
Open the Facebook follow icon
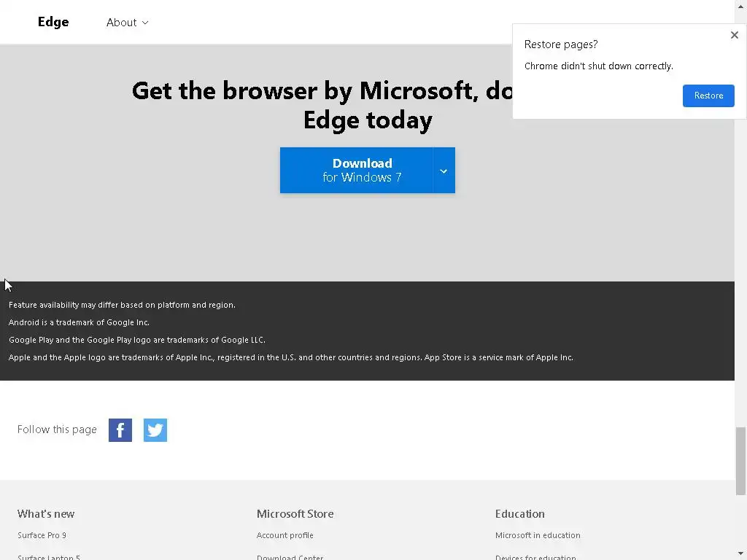[120, 430]
